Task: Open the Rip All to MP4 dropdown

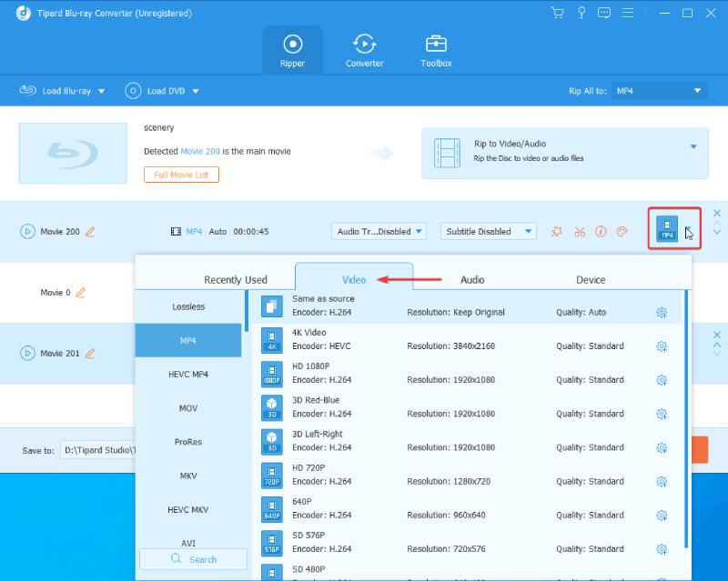Action: click(659, 91)
